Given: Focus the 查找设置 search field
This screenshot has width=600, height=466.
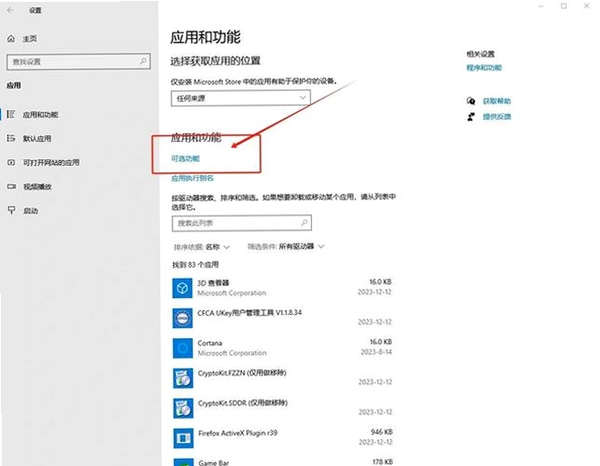Looking at the screenshot, I should pyautogui.click(x=78, y=62).
